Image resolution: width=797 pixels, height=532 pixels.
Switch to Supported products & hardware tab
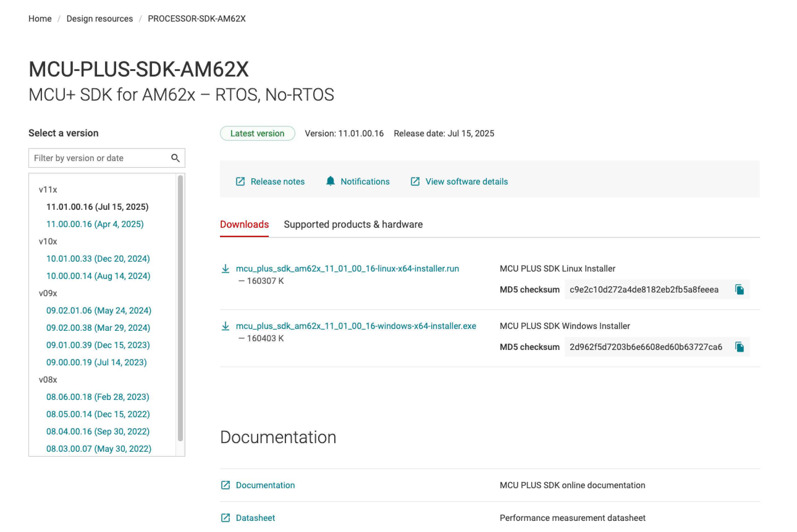click(353, 224)
